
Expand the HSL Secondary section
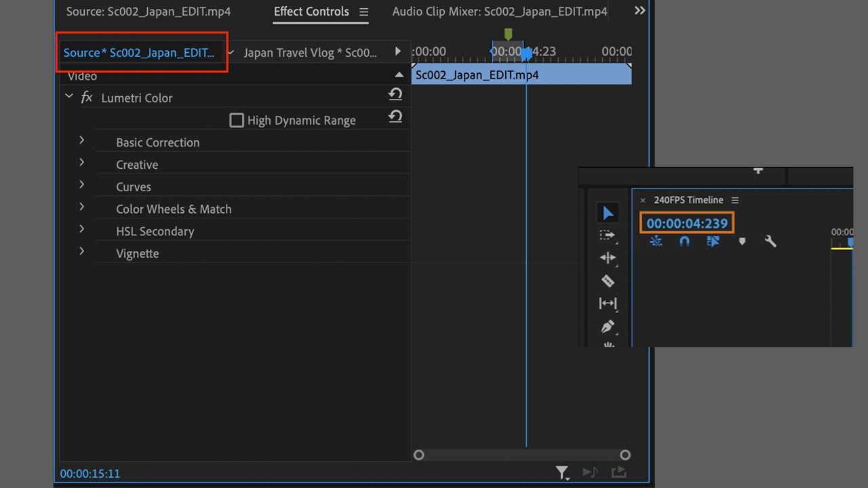(82, 229)
